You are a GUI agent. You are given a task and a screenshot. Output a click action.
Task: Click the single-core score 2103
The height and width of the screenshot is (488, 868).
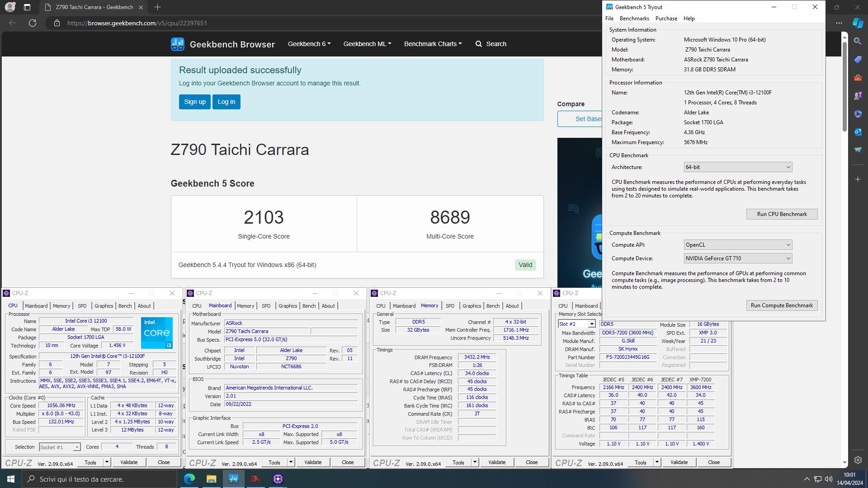[264, 217]
